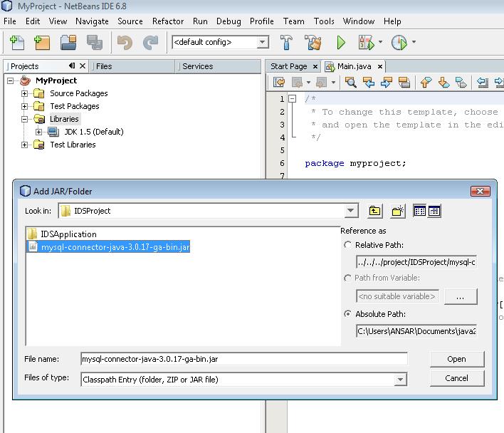Click the Profile Main Project clock icon
504x433 pixels.
(399, 43)
